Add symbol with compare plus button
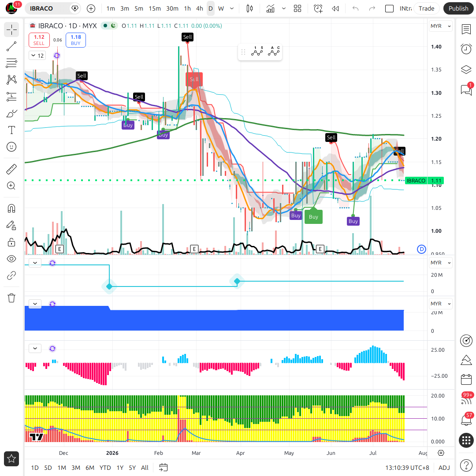 (x=91, y=8)
